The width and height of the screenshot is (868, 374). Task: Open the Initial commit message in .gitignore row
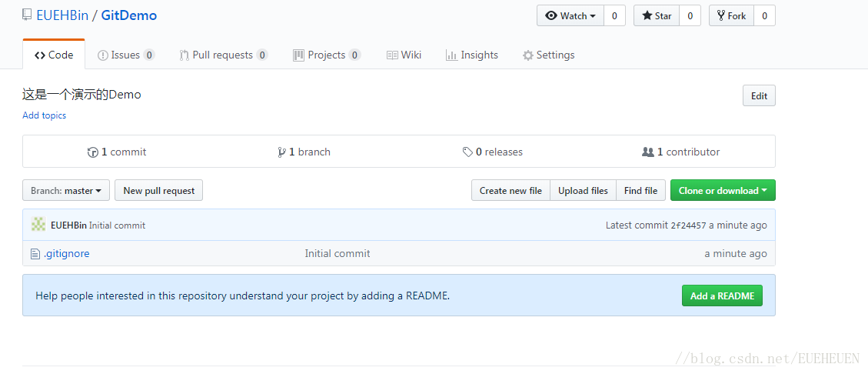click(x=338, y=254)
